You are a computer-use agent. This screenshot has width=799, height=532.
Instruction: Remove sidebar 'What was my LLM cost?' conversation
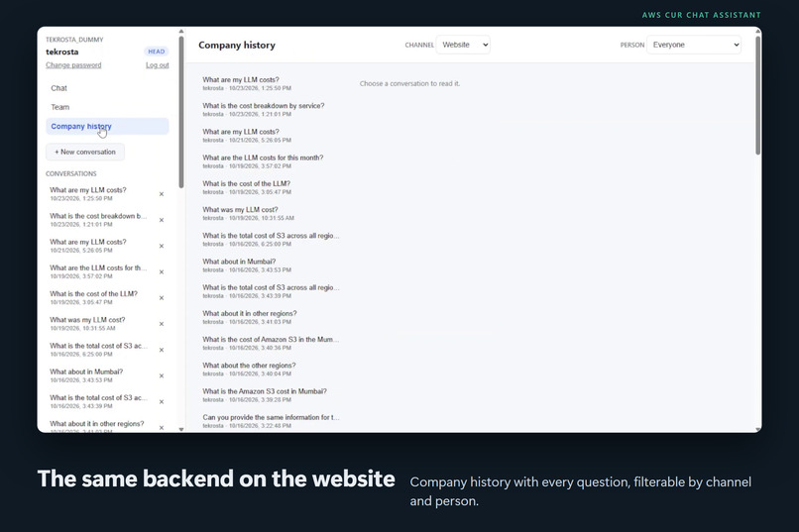click(x=161, y=324)
